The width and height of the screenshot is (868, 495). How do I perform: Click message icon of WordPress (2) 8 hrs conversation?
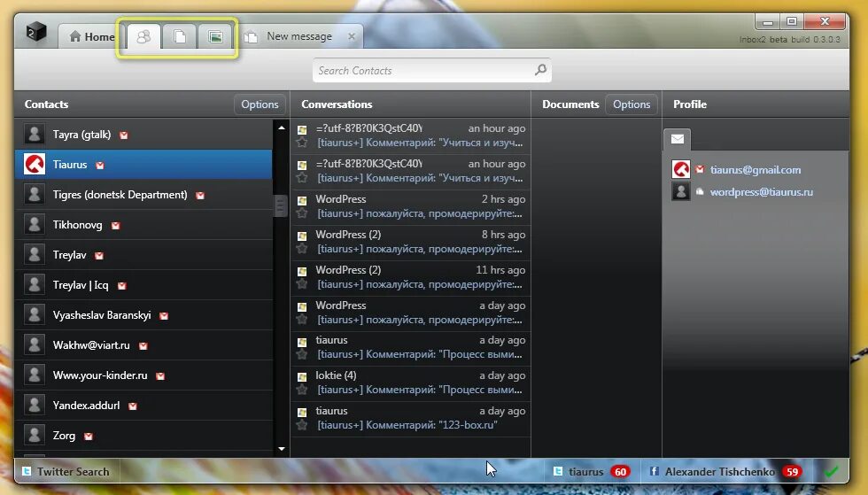coord(302,236)
